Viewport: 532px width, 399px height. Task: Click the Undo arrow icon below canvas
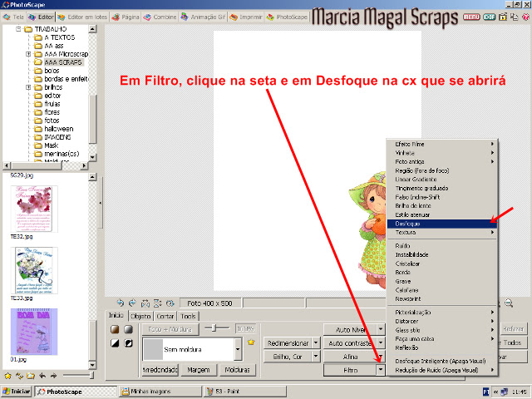120,303
